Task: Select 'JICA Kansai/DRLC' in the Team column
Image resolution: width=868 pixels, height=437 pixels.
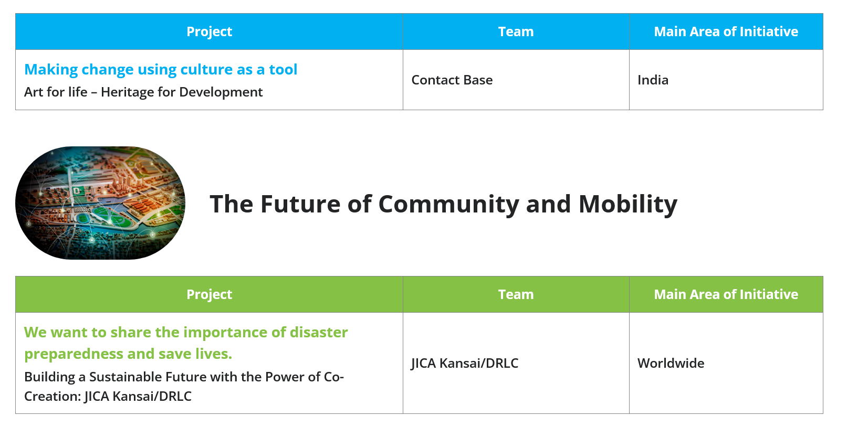Action: pyautogui.click(x=465, y=364)
